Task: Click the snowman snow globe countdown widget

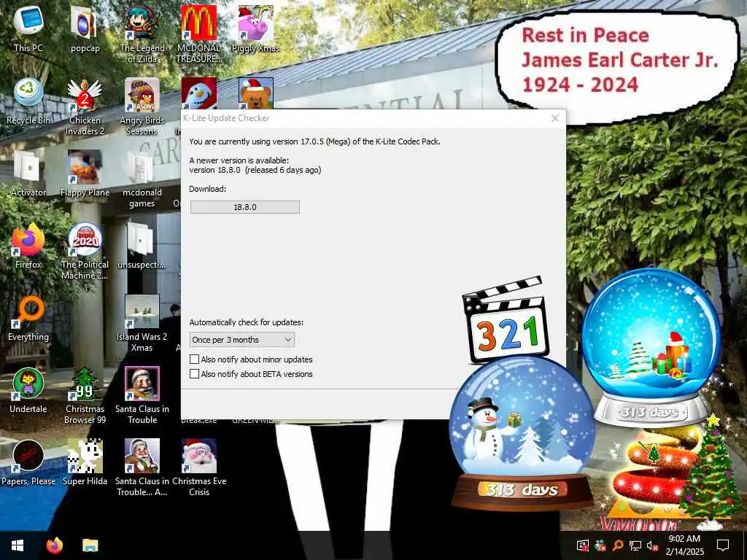Action: (522, 434)
